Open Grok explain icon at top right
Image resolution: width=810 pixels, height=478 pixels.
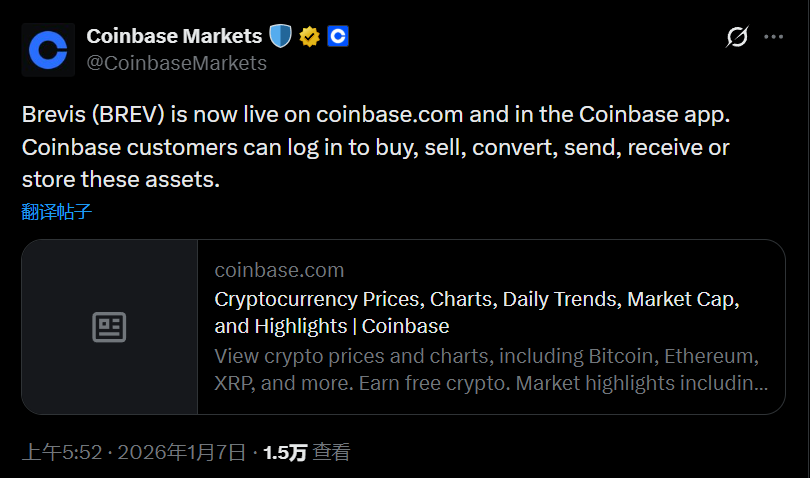(x=737, y=38)
